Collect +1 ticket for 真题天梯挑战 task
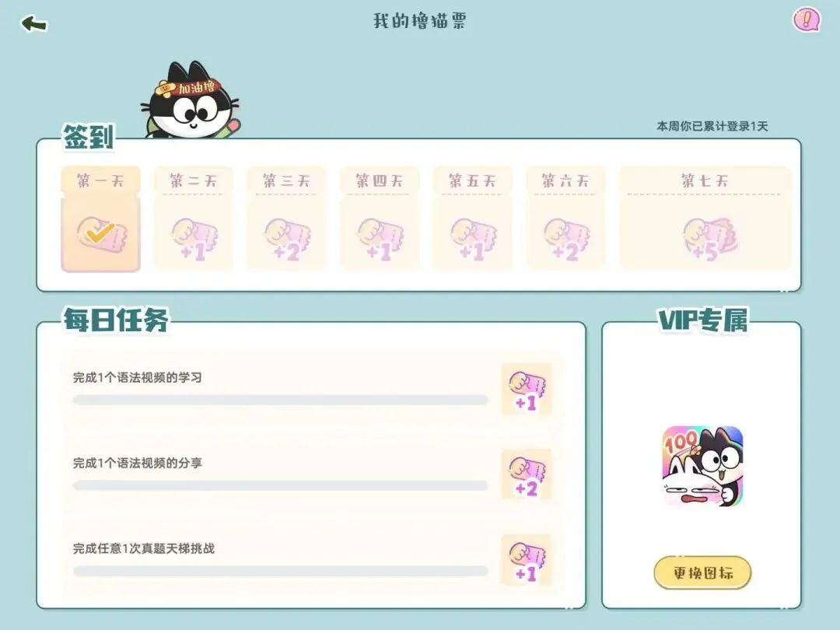 point(527,560)
